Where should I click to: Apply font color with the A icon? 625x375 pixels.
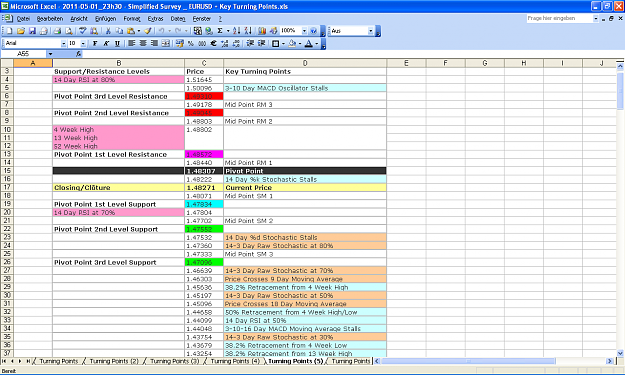309,43
